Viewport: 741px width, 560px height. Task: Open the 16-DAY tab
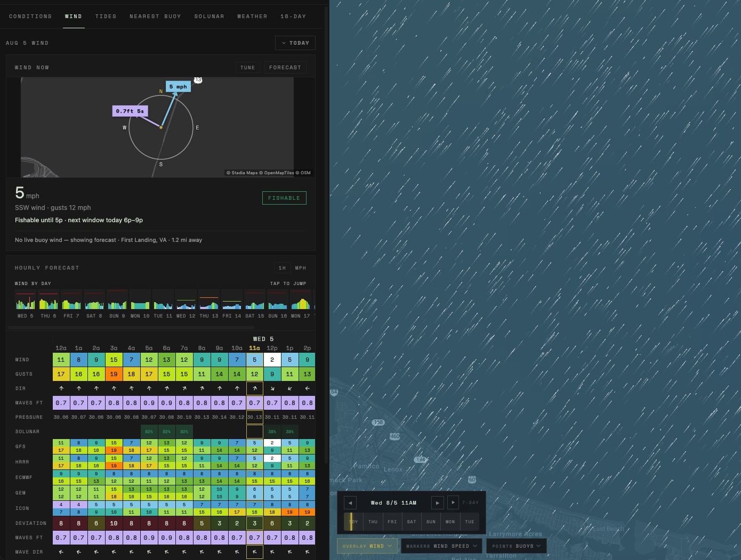[293, 17]
